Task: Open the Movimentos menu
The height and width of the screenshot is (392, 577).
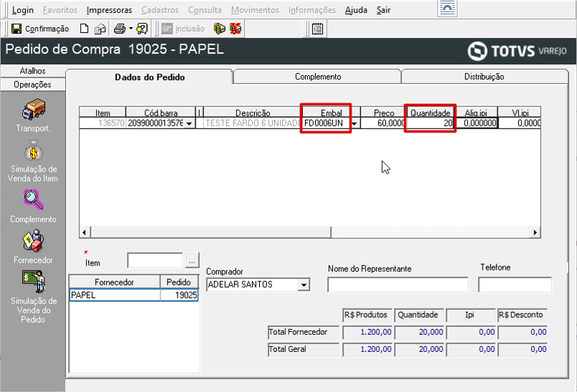Action: point(255,10)
